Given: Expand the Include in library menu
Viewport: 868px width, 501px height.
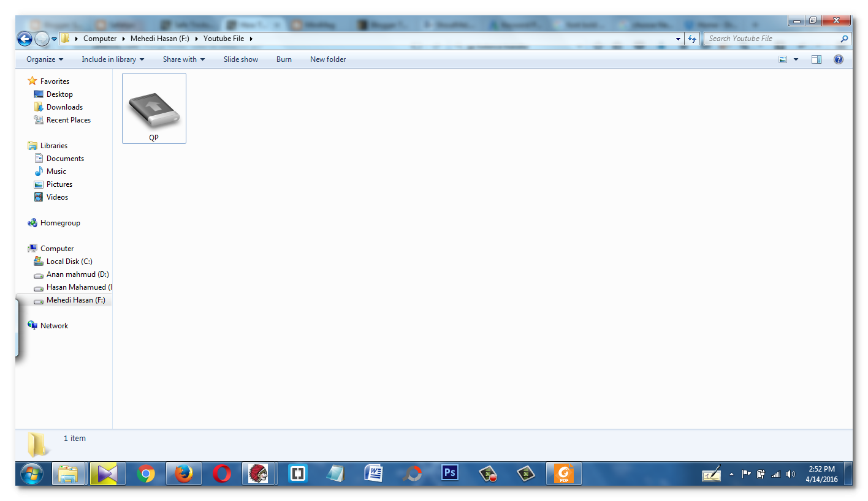Looking at the screenshot, I should pyautogui.click(x=113, y=59).
